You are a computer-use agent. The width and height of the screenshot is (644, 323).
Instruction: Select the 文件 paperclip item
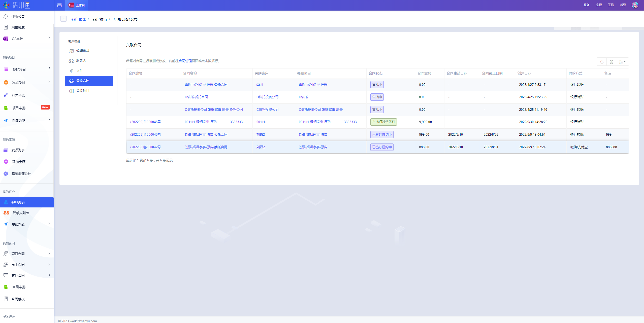(79, 71)
